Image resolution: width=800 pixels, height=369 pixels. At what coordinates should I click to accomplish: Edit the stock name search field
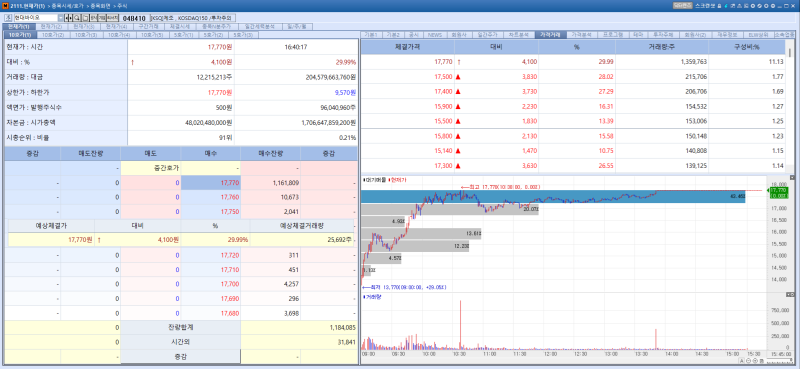[36, 18]
